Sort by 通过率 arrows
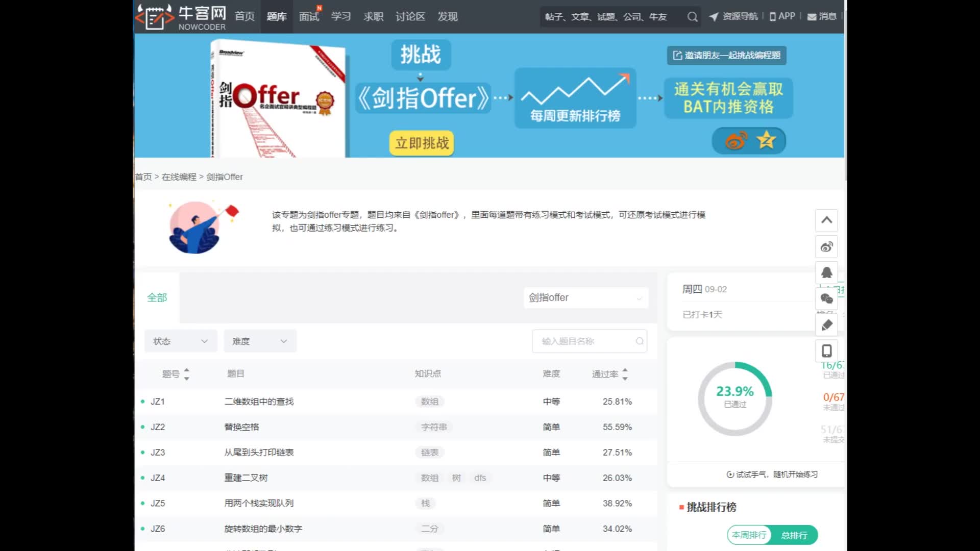 (x=625, y=374)
